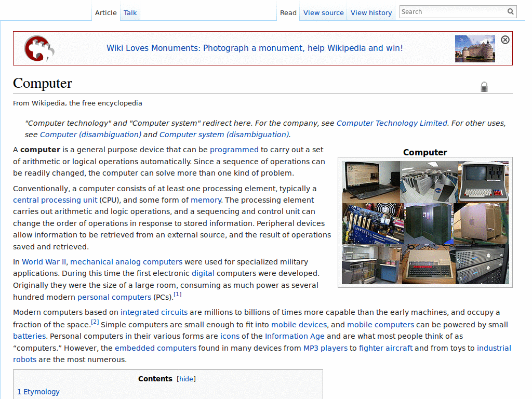Open the 'digital' link

203,273
